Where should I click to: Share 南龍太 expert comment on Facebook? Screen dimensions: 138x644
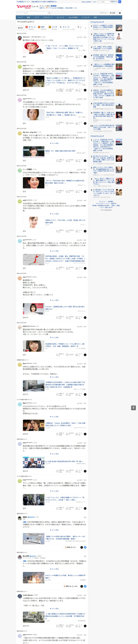tap(85, 547)
